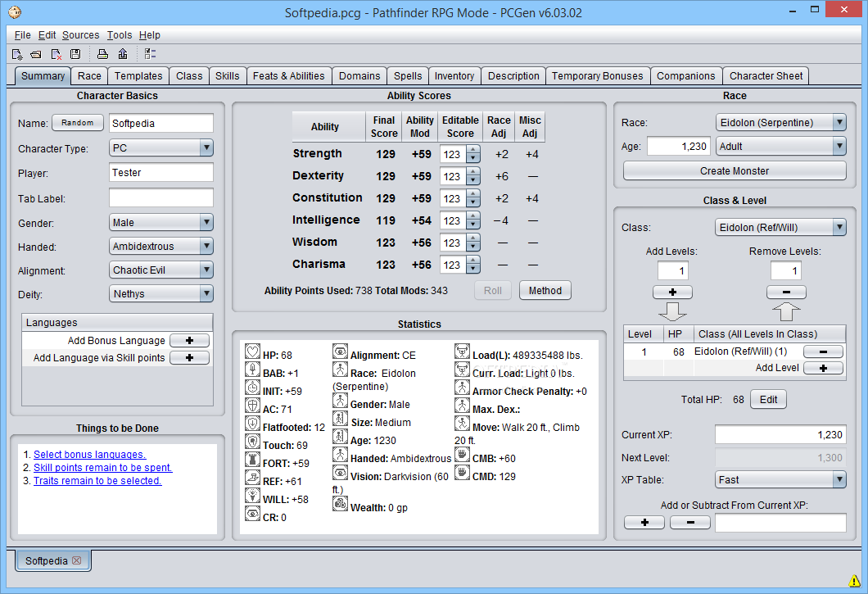Click the Remove Levels minus button
The height and width of the screenshot is (594, 868).
pyautogui.click(x=786, y=292)
